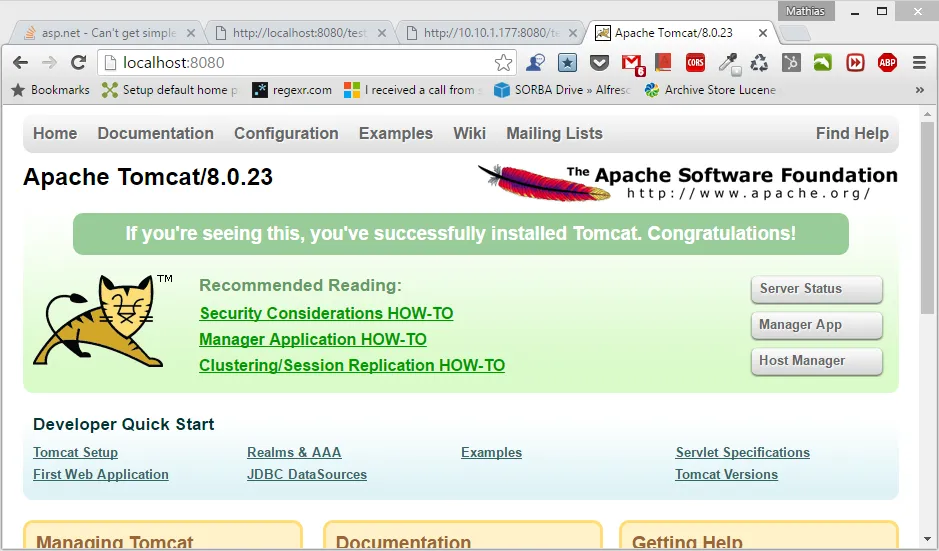
Task: Open Examples link under Developer Quick Start
Action: pyautogui.click(x=492, y=453)
